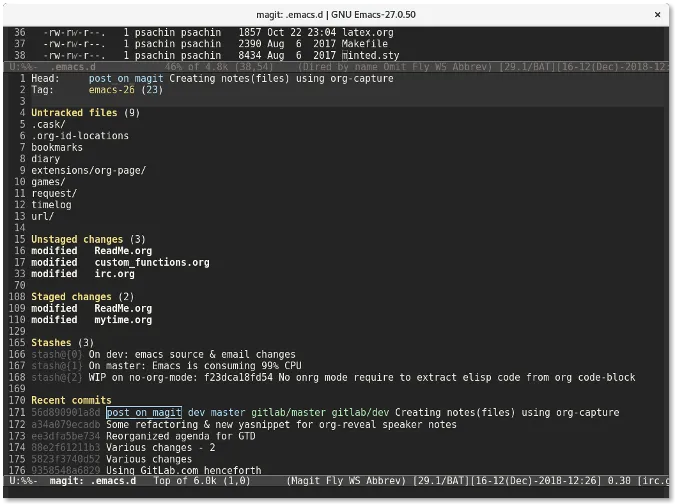
Task: Select irc.org modified file entry
Action: (114, 274)
